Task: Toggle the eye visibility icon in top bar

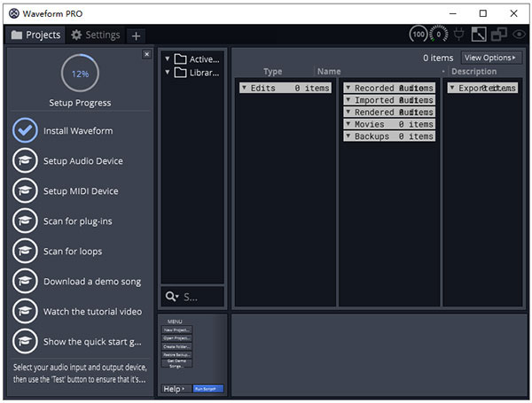Action: point(519,35)
